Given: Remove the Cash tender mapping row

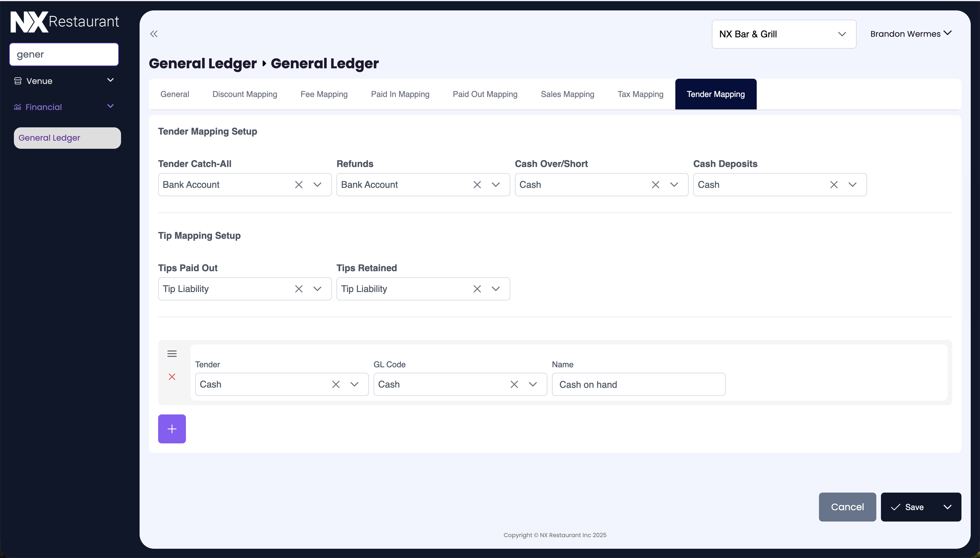Looking at the screenshot, I should 172,377.
